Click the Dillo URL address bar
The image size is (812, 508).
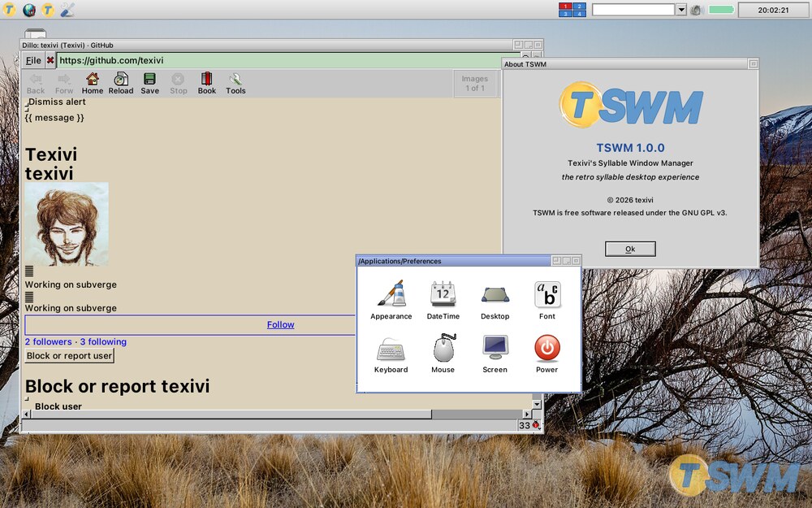pyautogui.click(x=287, y=61)
